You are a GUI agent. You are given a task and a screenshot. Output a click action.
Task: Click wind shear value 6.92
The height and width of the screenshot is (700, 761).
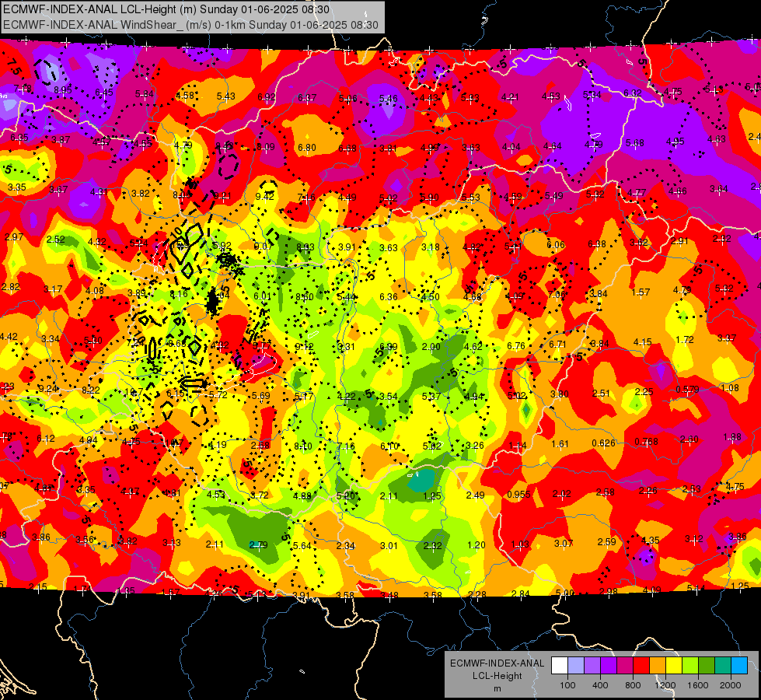pyautogui.click(x=267, y=97)
